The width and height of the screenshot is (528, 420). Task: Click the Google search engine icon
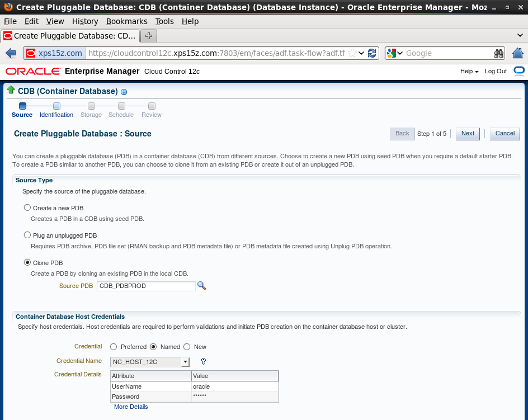tap(392, 53)
